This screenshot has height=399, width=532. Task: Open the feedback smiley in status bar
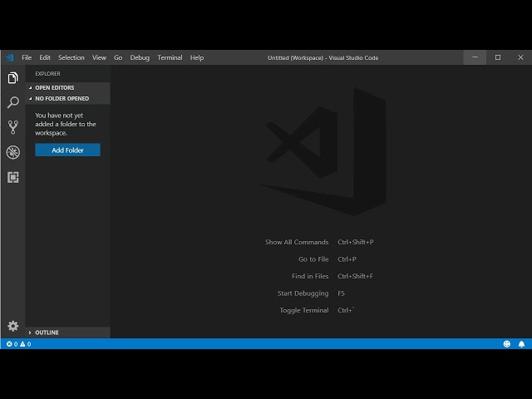click(507, 343)
